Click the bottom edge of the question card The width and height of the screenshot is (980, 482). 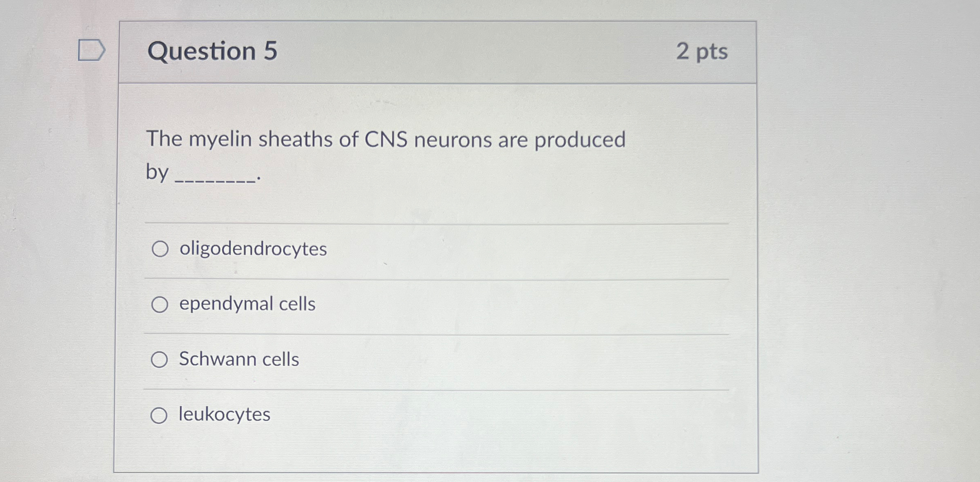(x=436, y=470)
